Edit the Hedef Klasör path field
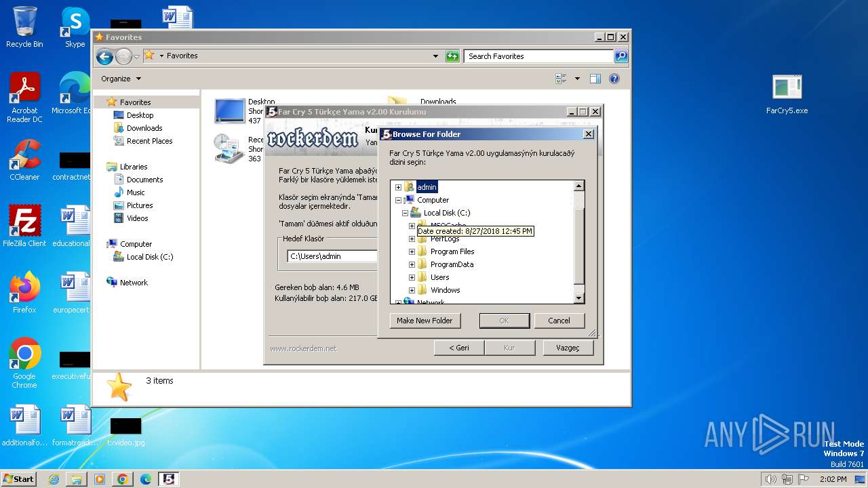Screen dimensions: 868x488 pos(332,256)
